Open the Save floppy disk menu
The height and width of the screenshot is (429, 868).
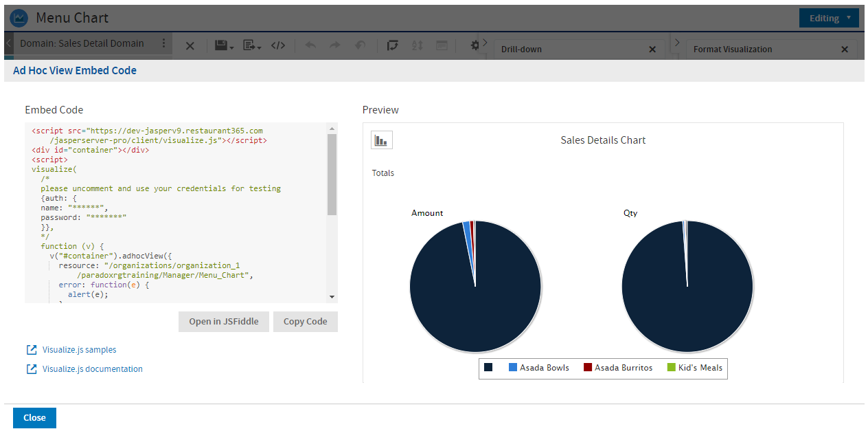pos(224,45)
